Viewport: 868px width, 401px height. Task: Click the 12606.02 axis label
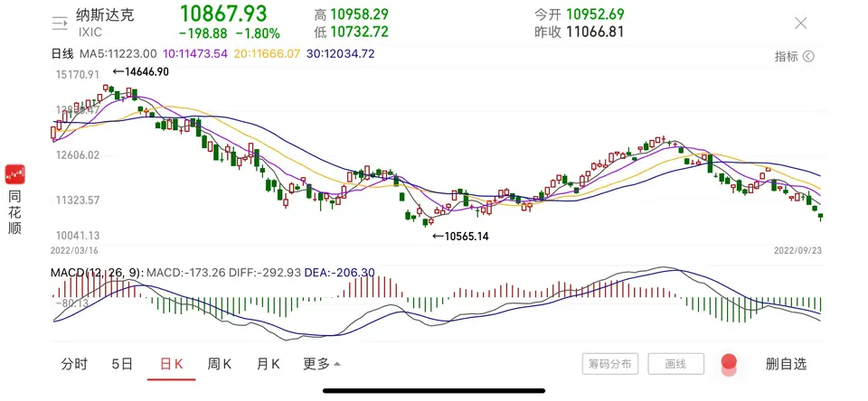tap(78, 154)
